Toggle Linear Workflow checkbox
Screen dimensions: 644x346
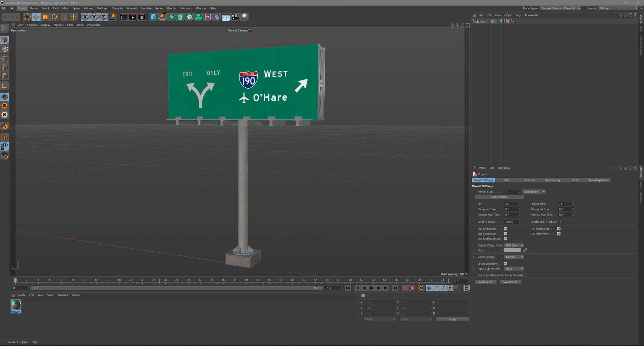[505, 264]
